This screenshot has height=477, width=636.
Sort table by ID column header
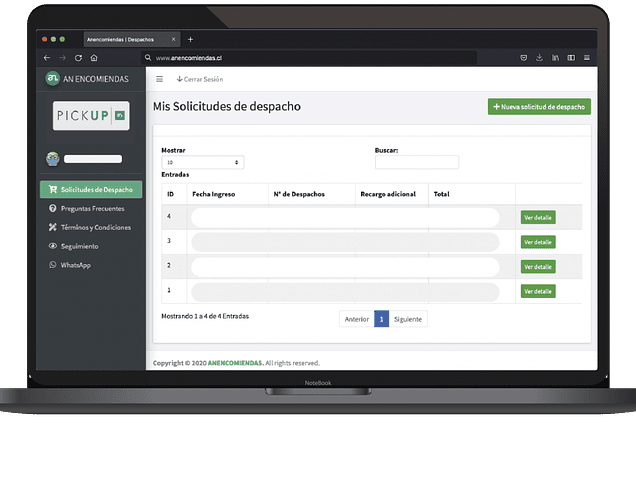170,194
